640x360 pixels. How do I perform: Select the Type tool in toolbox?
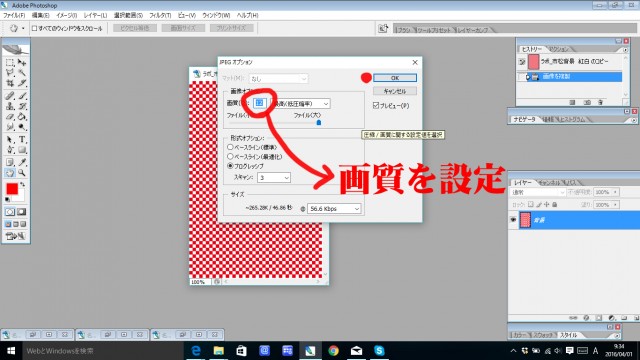(x=22, y=139)
